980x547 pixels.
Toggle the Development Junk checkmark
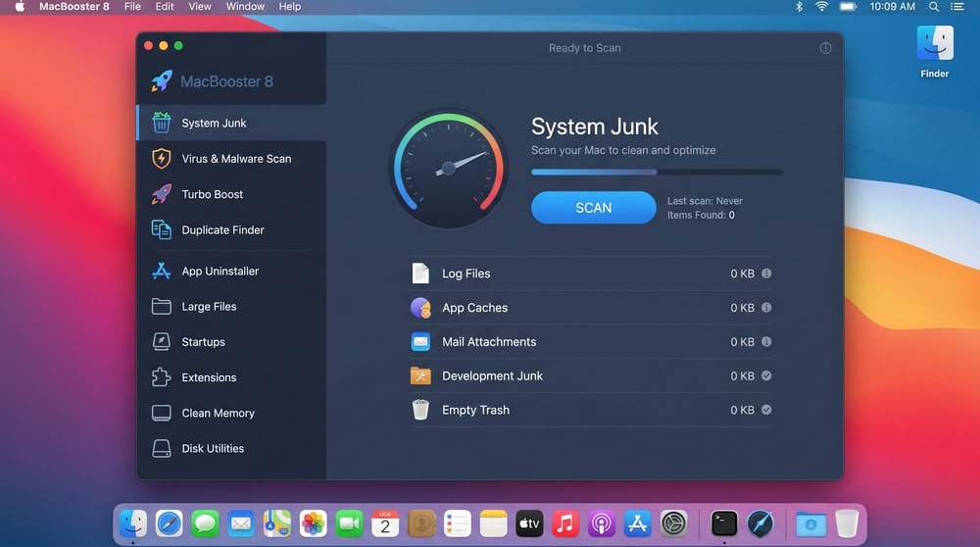[x=766, y=375]
